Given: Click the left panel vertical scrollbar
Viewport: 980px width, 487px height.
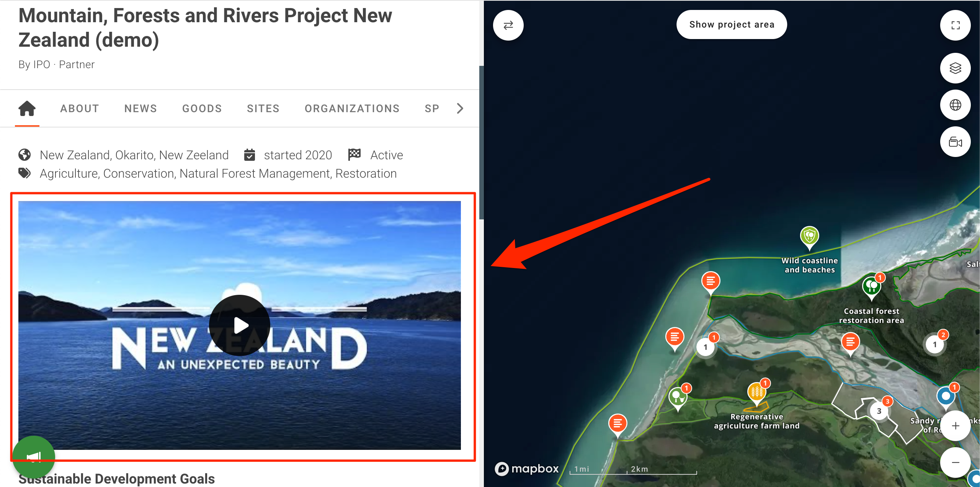Looking at the screenshot, I should coord(482,142).
